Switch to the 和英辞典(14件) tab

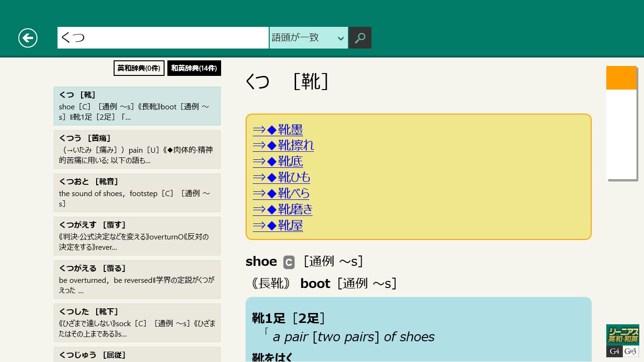coord(194,68)
